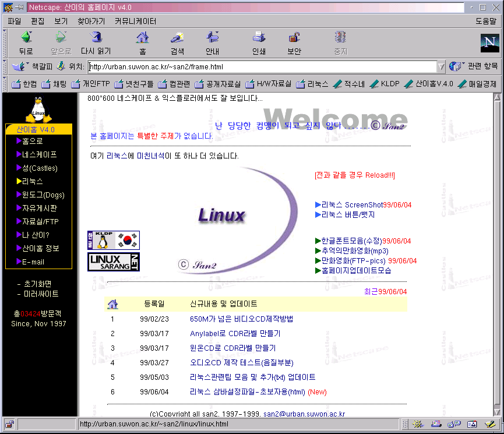This screenshot has height=434, width=504.
Task: Click inside the URL address field
Action: tap(262, 66)
